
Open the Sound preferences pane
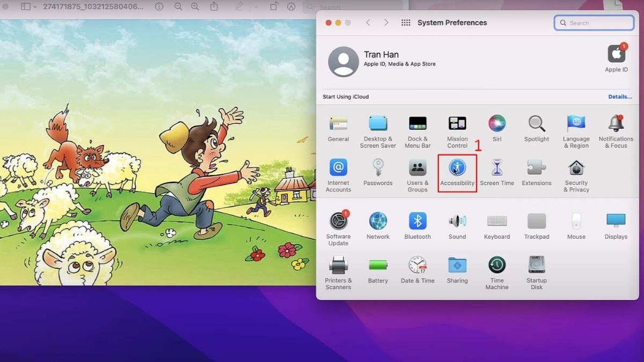tap(457, 226)
